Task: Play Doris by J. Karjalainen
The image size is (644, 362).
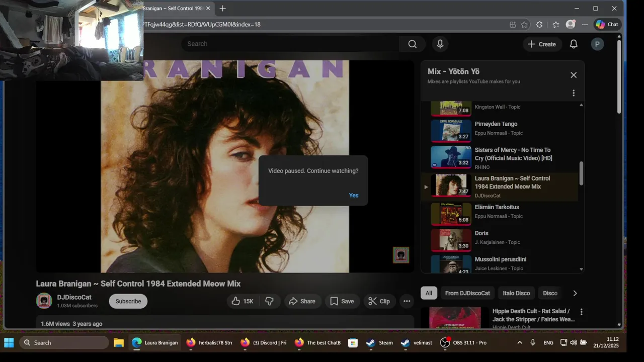Action: point(501,240)
